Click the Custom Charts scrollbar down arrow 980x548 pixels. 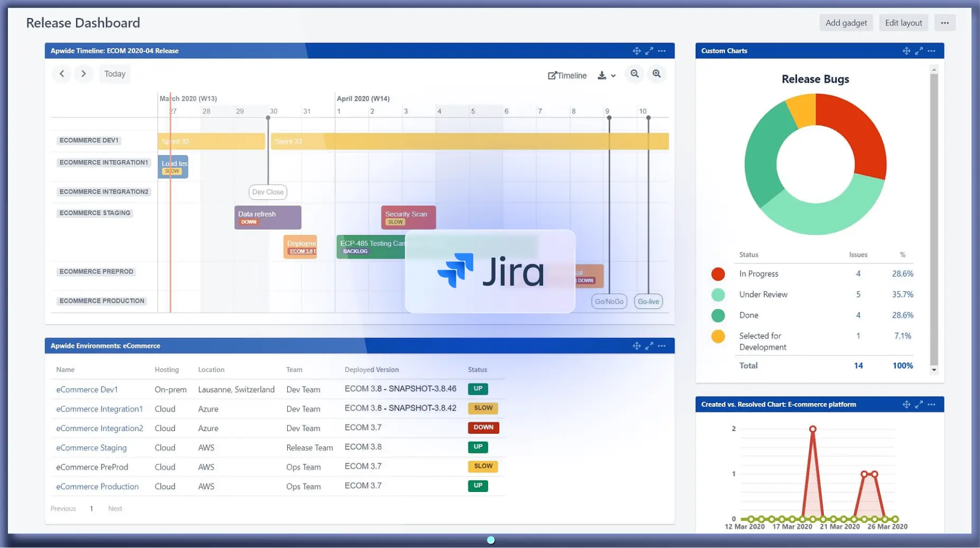point(934,370)
